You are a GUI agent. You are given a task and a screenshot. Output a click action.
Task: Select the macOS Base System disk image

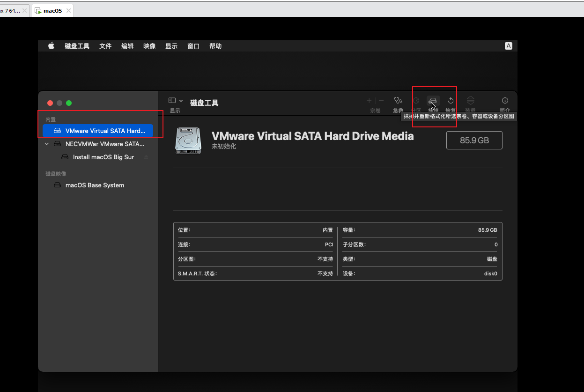[98, 185]
